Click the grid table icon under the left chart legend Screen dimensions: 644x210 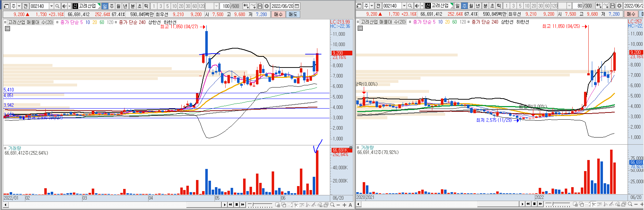pos(7,28)
